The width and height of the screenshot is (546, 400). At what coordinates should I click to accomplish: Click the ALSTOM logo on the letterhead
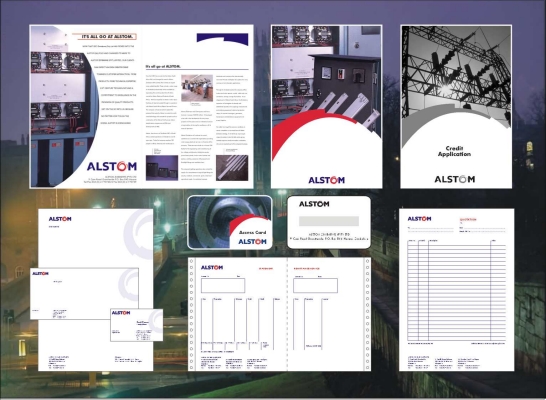(x=60, y=219)
